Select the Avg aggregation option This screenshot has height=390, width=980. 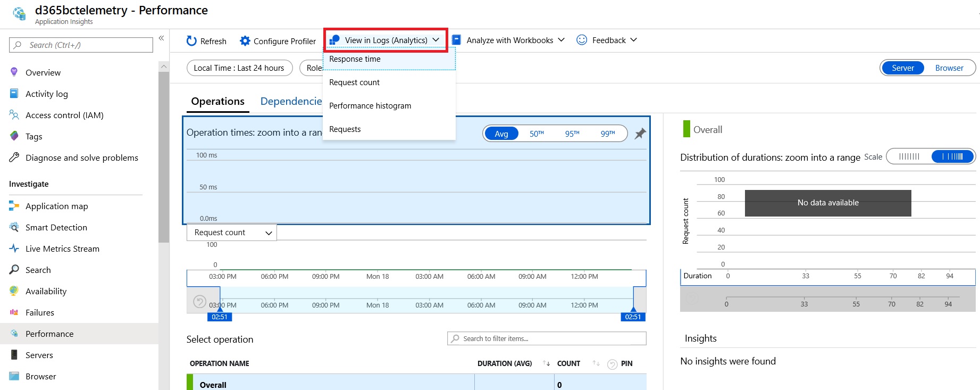pos(501,134)
